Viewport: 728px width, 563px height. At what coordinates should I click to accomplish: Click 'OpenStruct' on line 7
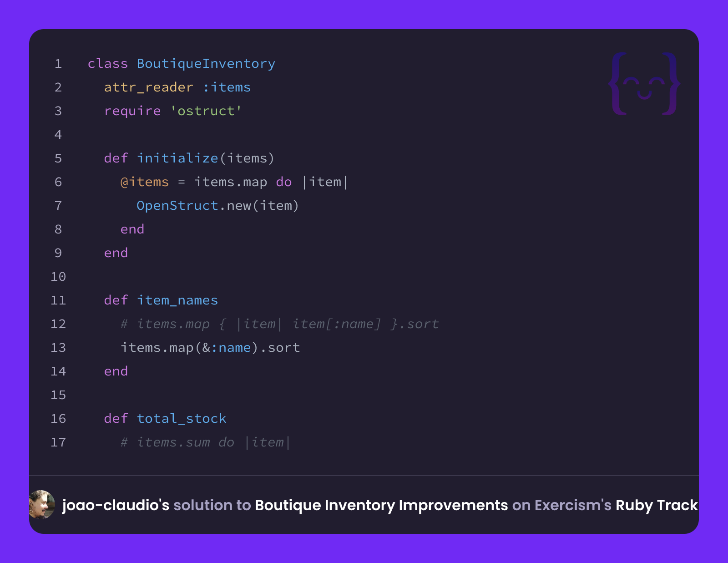[x=177, y=206]
